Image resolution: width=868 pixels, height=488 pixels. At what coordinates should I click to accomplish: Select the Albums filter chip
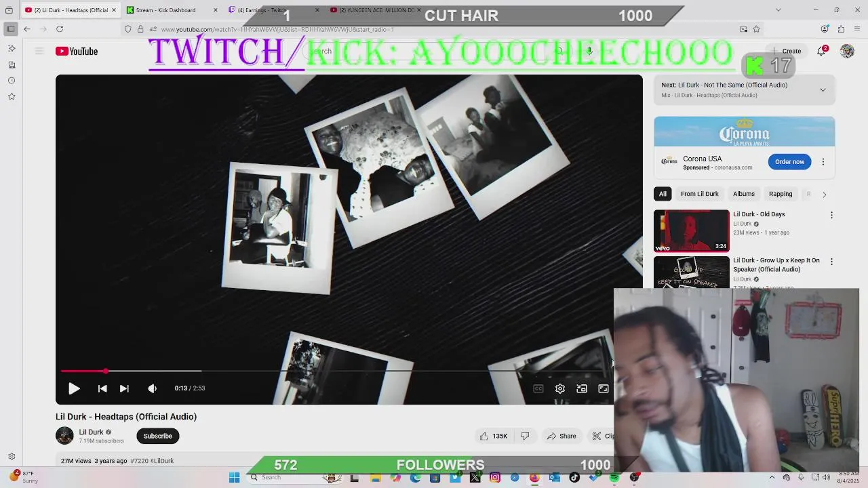pos(744,194)
